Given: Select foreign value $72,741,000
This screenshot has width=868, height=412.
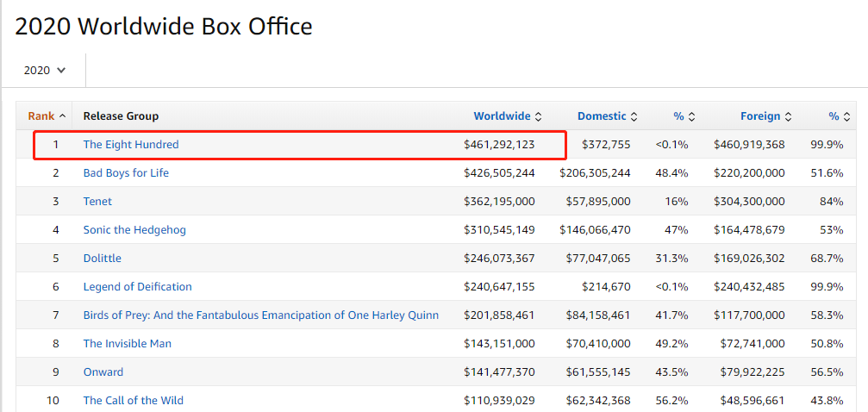Looking at the screenshot, I should (752, 343).
